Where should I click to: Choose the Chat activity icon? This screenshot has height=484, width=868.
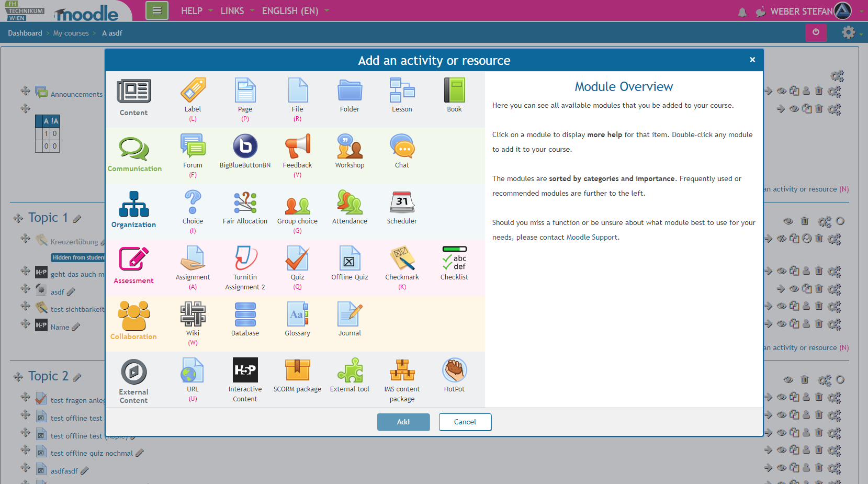point(402,146)
